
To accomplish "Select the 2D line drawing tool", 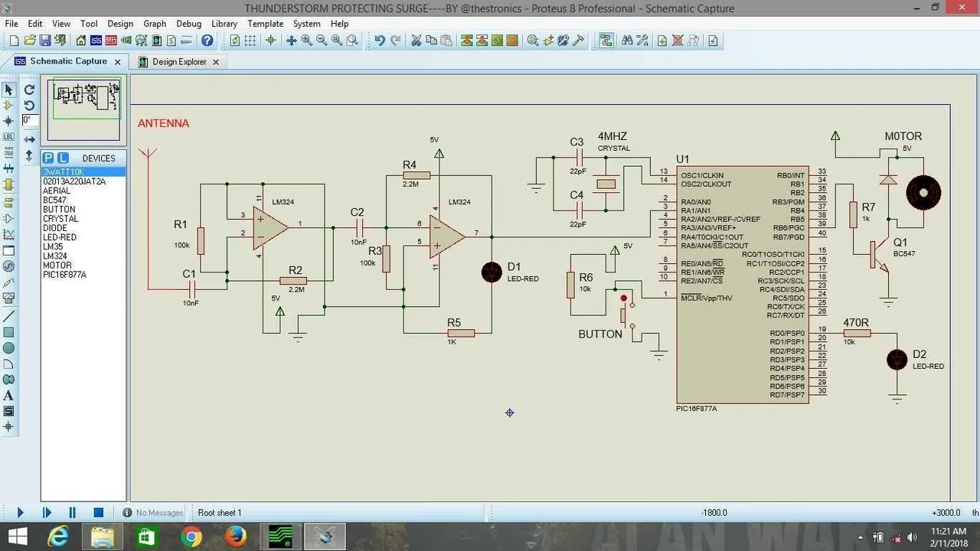I will (8, 316).
